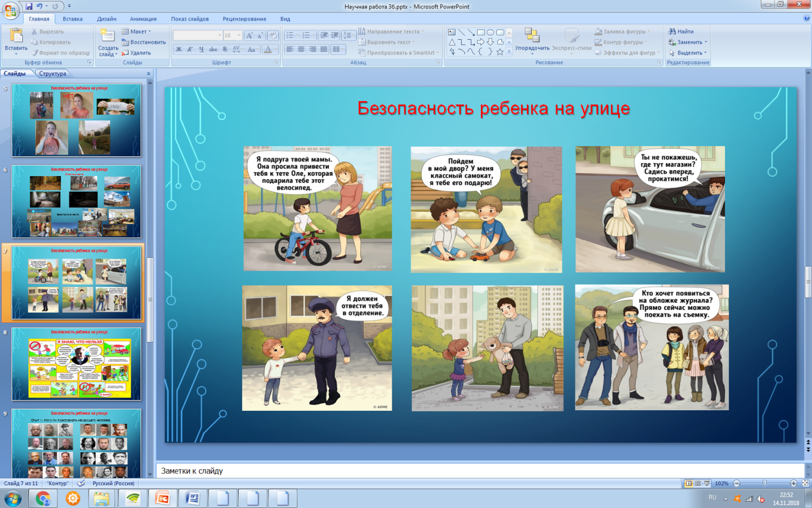Start slide show from the status bar view button

[707, 483]
